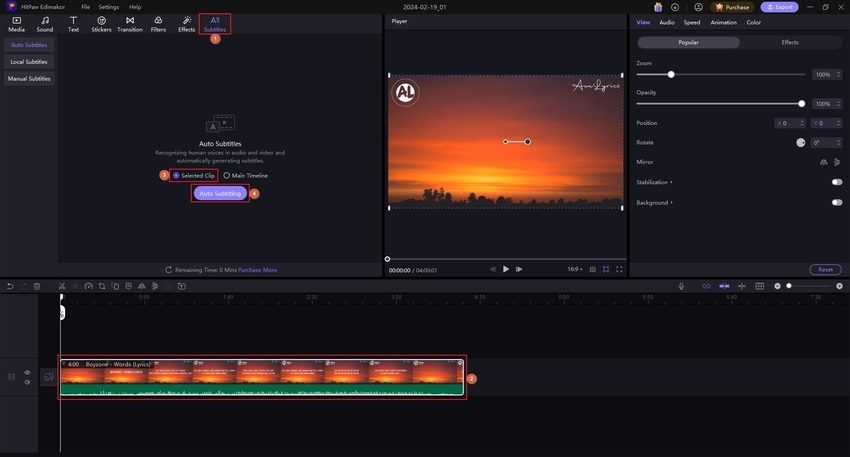Click the Export button
The image size is (850, 457).
780,7
